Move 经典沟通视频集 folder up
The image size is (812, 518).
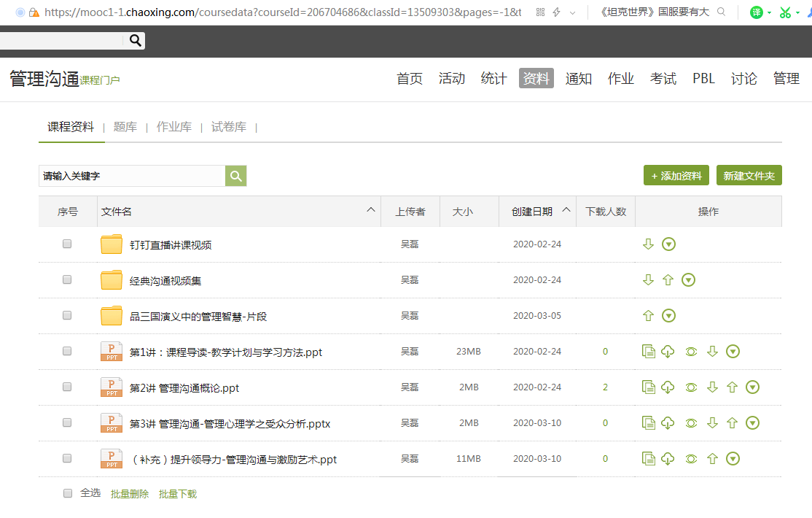668,280
